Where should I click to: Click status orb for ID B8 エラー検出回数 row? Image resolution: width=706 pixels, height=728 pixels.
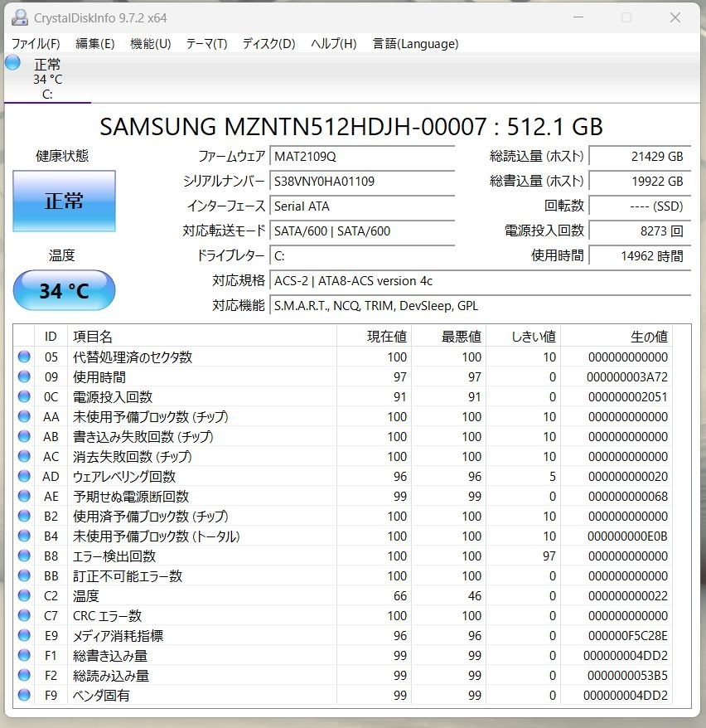[x=24, y=556]
